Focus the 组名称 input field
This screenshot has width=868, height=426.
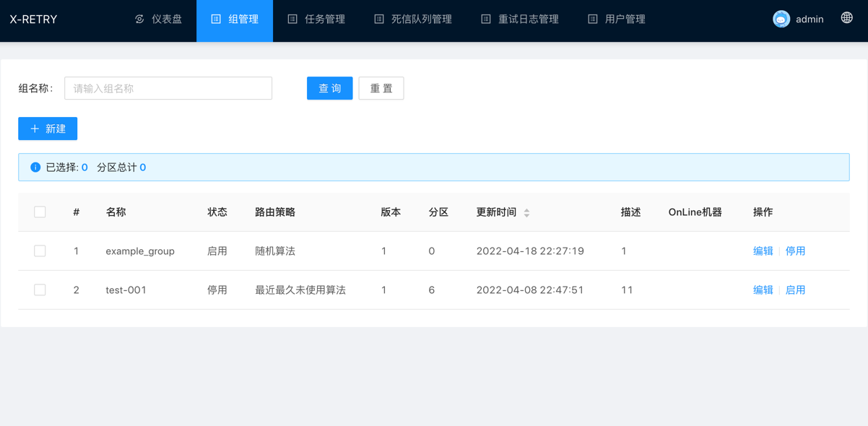[168, 88]
